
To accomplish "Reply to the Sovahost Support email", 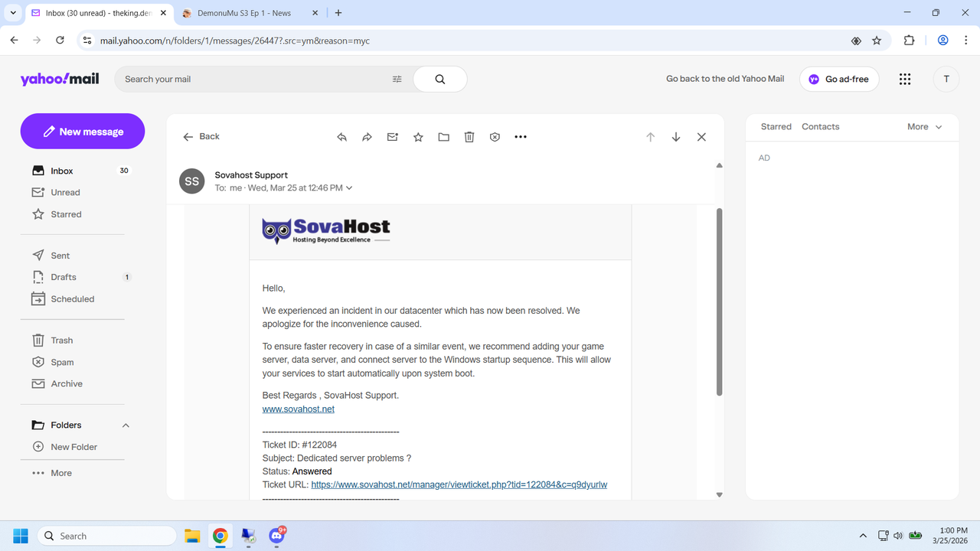I will click(341, 137).
